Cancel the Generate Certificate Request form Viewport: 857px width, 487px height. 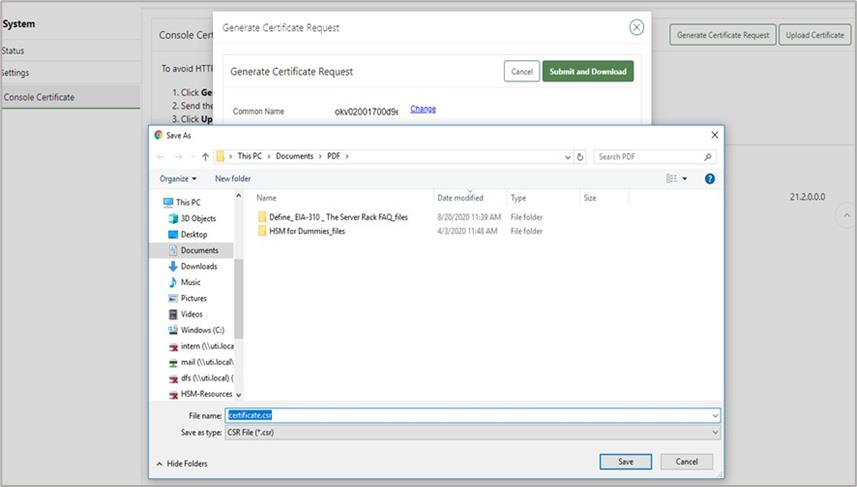tap(521, 71)
